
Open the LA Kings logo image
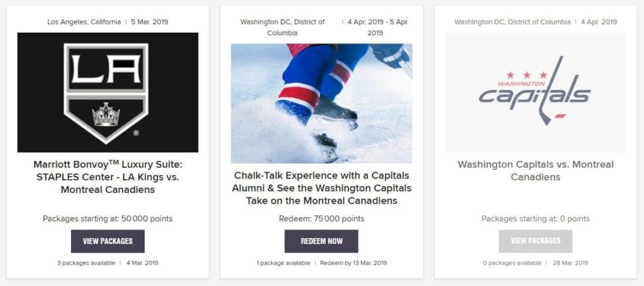pos(108,92)
